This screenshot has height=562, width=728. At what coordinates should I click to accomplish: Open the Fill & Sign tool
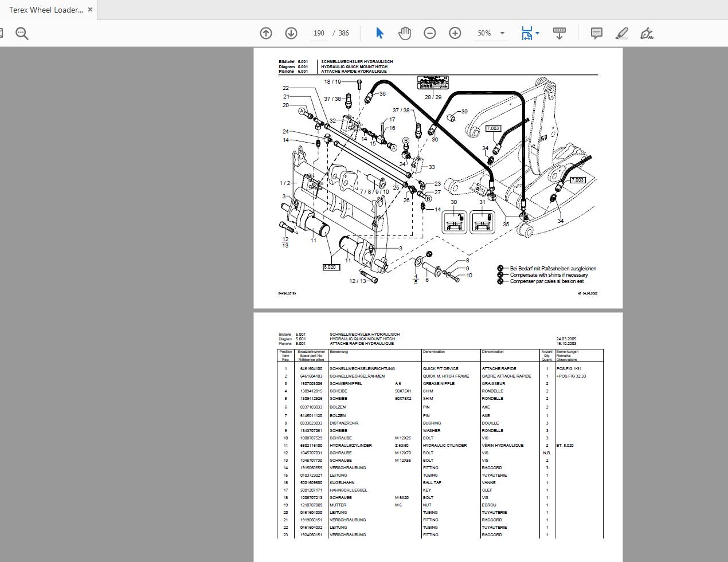coord(647,33)
